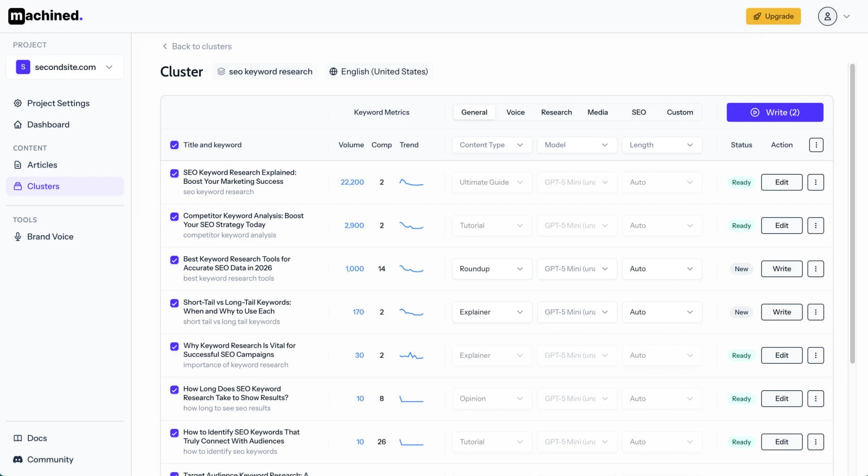
Task: Open the table header more-options menu
Action: click(x=816, y=145)
